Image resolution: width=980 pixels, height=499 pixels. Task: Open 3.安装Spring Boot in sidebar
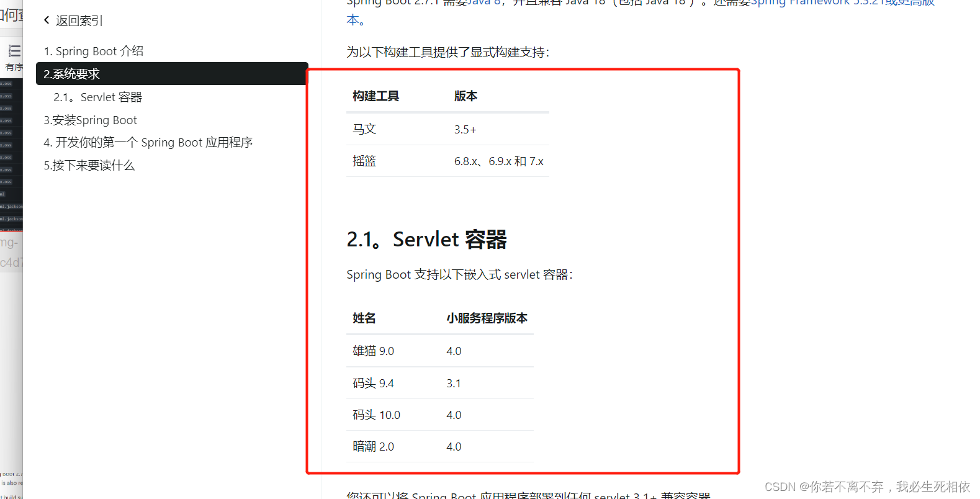90,120
